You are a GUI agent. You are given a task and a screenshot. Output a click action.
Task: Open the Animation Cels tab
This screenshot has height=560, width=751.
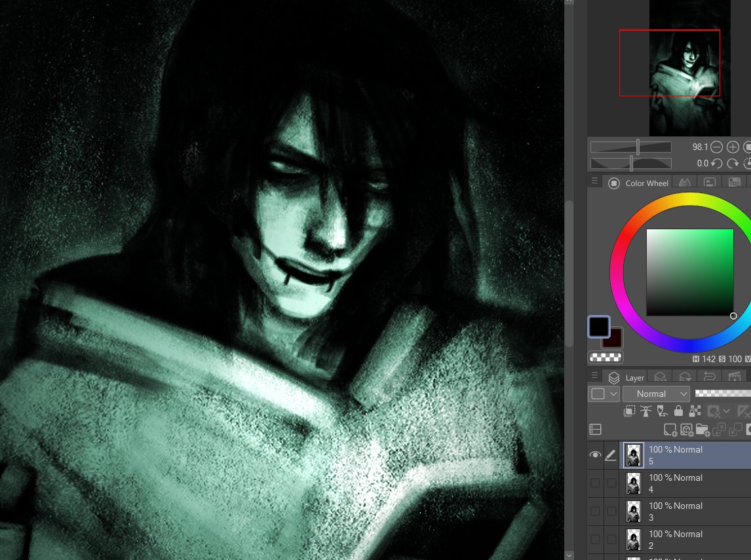pos(734,377)
